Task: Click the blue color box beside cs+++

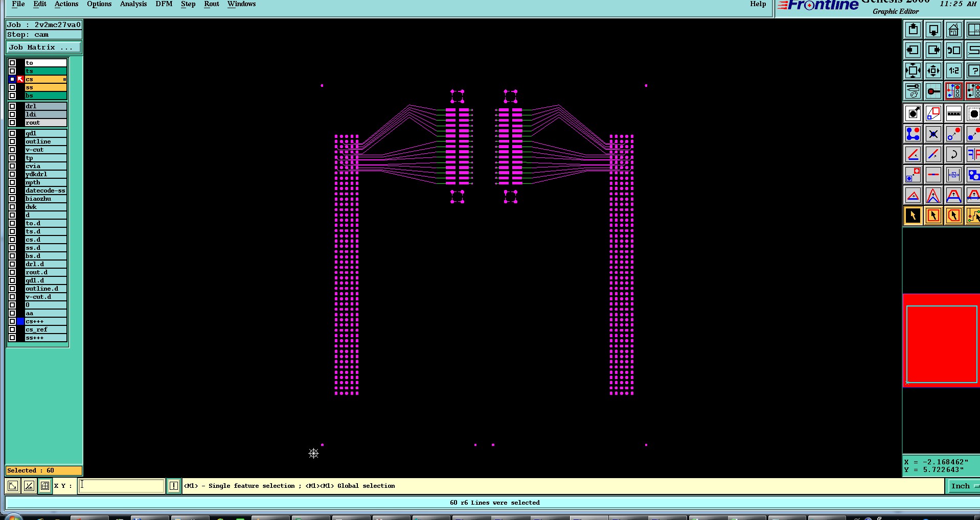Action: (20, 321)
